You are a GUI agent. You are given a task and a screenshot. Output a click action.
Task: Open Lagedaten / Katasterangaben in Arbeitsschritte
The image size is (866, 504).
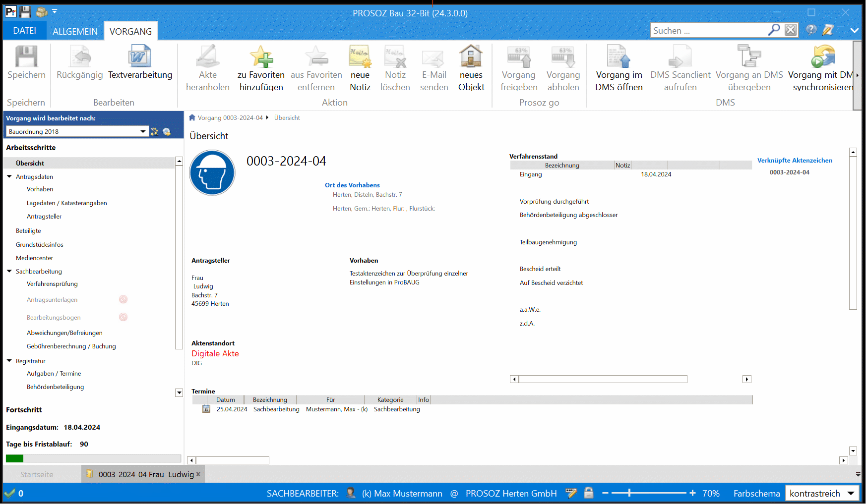[67, 203]
